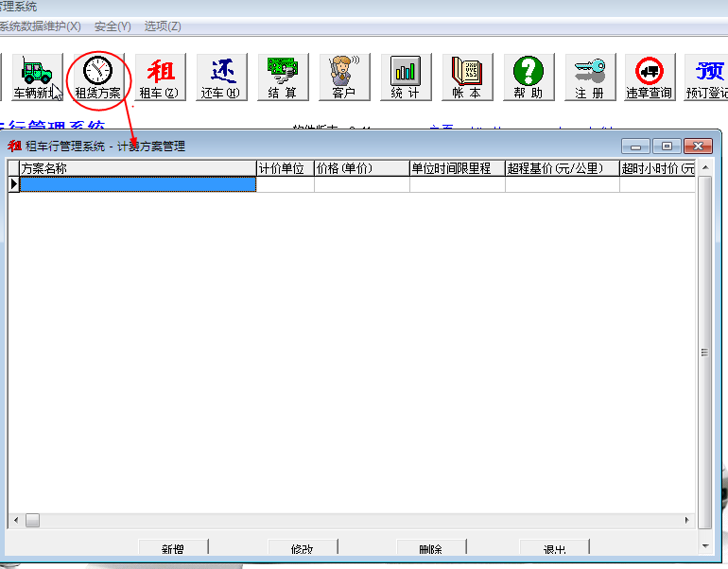This screenshot has width=728, height=569.
Task: Open the 违章查询 violation query icon
Action: click(650, 77)
